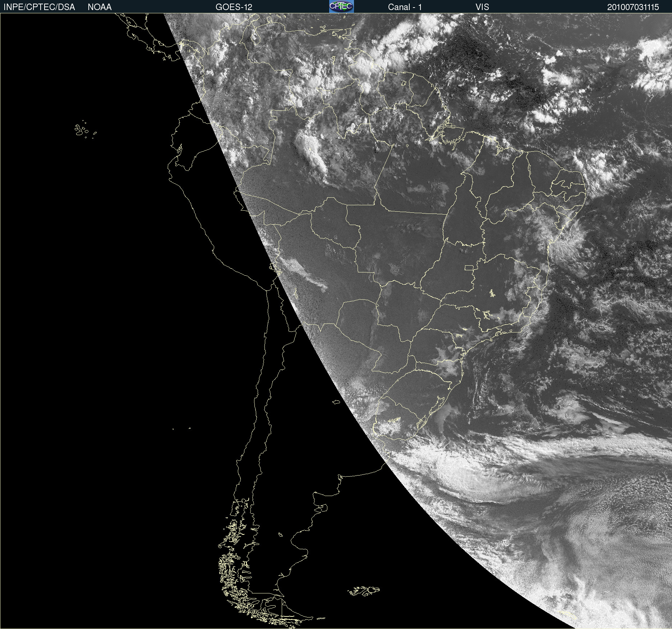Viewport: 672px width, 629px height.
Task: Click the timestamp 201007031115
Action: pos(633,7)
